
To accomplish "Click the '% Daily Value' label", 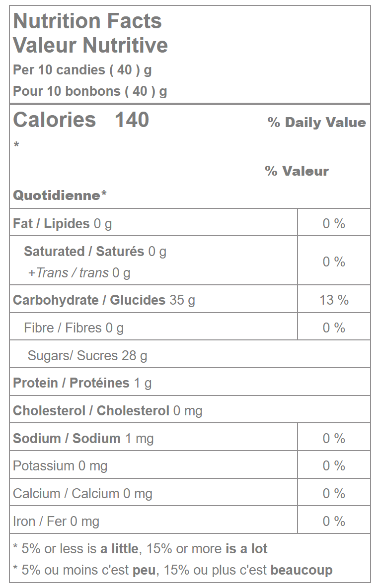I will [316, 123].
